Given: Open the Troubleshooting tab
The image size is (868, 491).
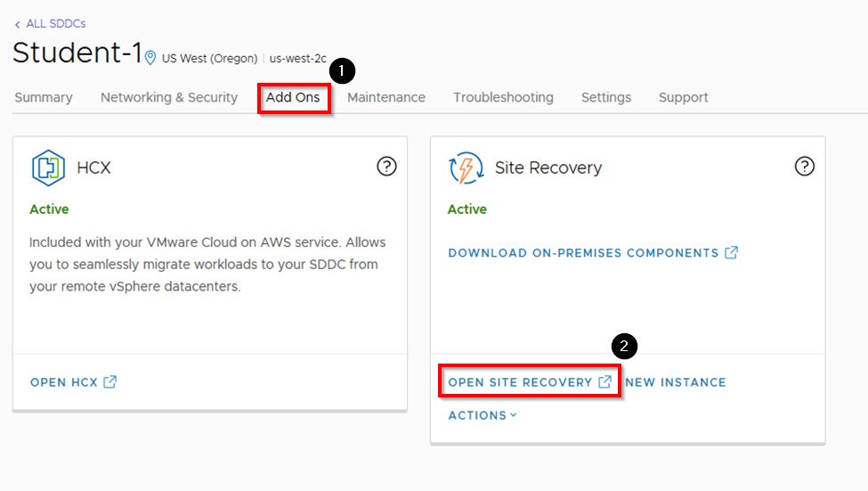Looking at the screenshot, I should click(503, 98).
